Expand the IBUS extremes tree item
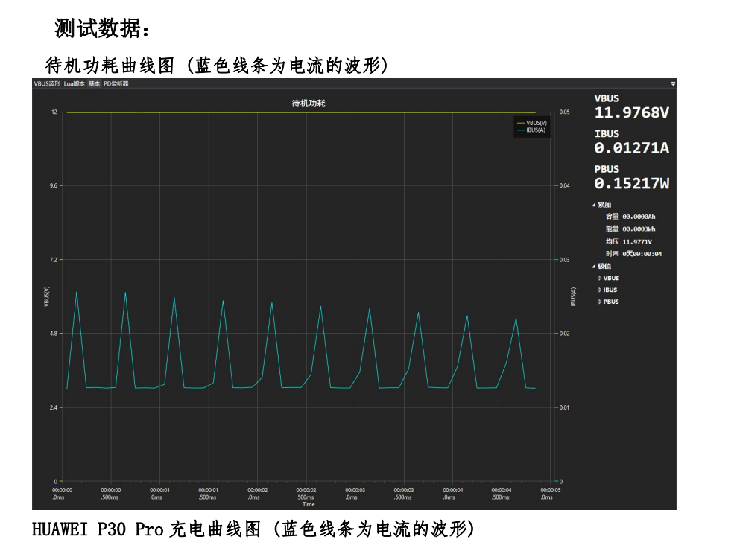Image resolution: width=734 pixels, height=560 pixels. click(600, 290)
